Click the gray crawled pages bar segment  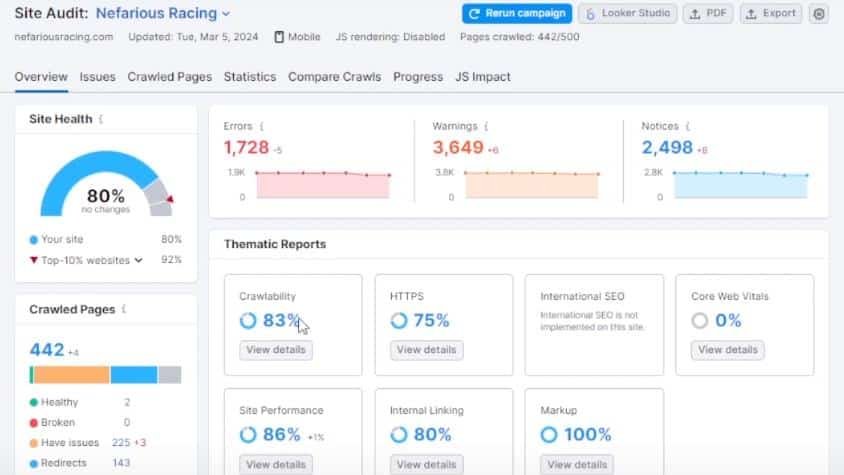pyautogui.click(x=170, y=375)
